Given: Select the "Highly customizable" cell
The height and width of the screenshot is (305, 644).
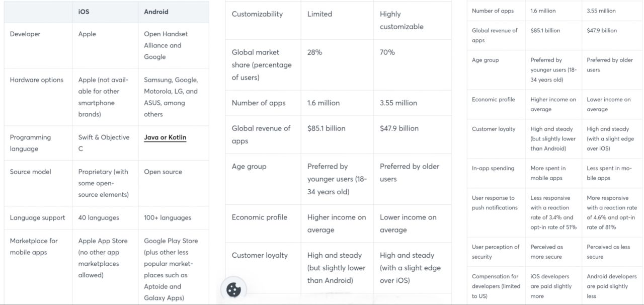Looking at the screenshot, I should 401,21.
